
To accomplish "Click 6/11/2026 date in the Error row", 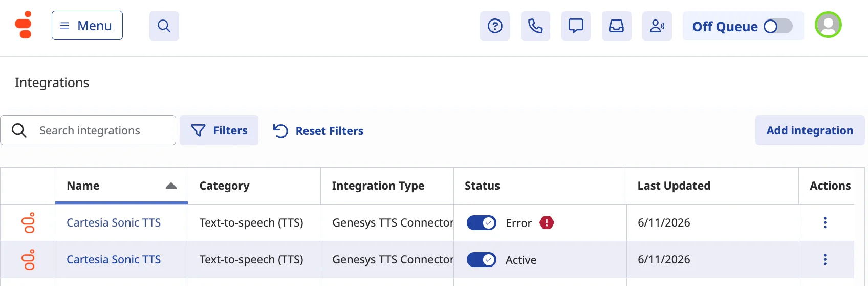I will (x=664, y=222).
